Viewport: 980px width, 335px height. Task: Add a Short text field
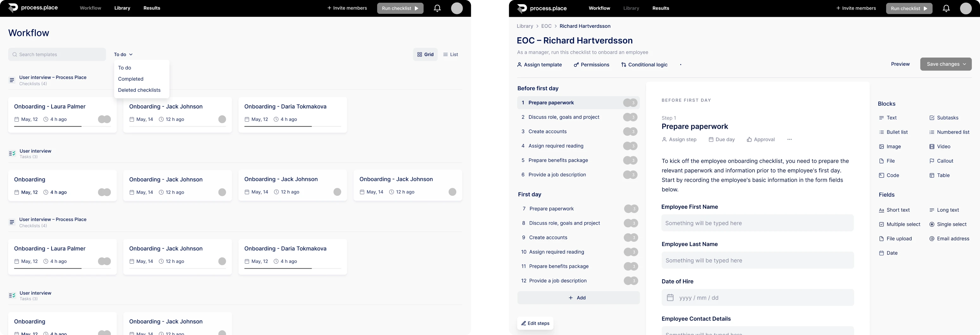[894, 210]
